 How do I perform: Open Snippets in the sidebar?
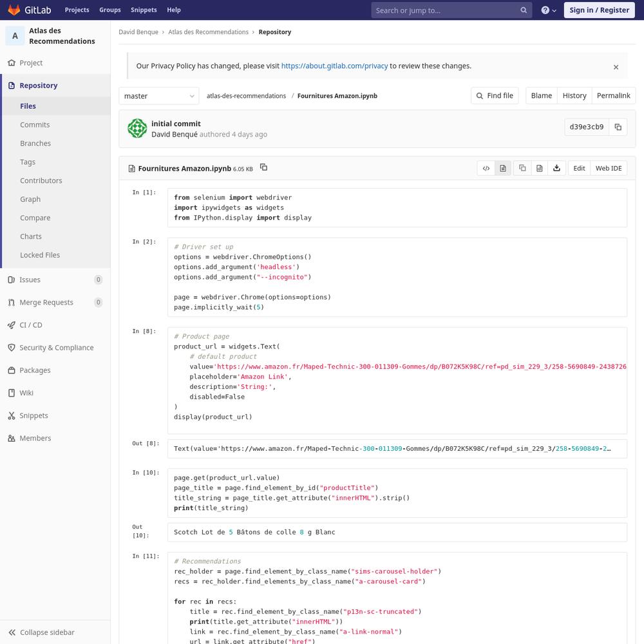[x=55, y=415]
